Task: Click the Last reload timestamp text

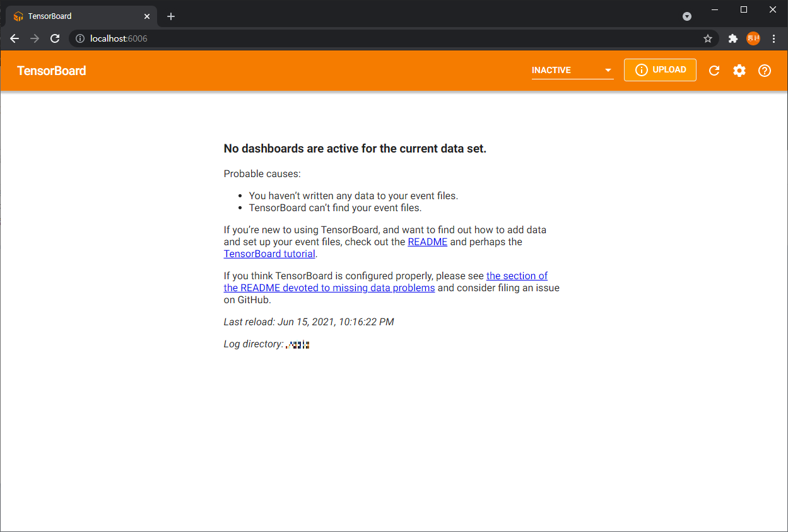Action: [309, 322]
